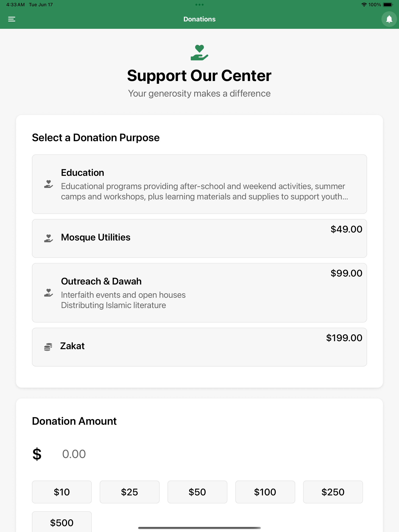Choose the $10 preset amount

coord(62,492)
